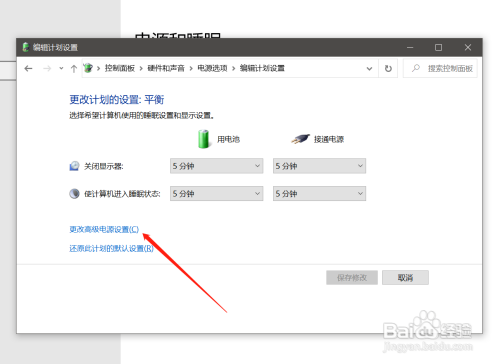This screenshot has width=500, height=364.
Task: Refresh the control panel page
Action: [388, 69]
